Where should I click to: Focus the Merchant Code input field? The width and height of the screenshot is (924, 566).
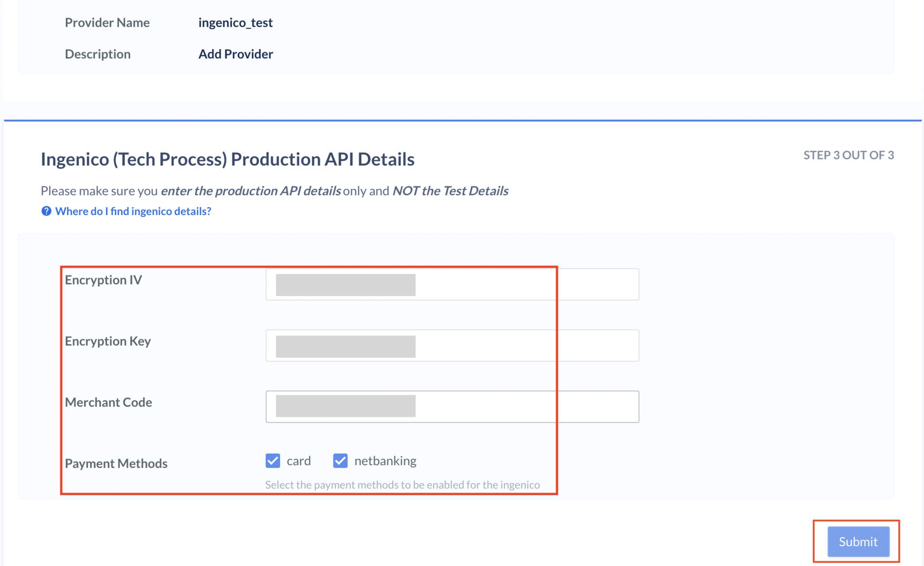coord(452,407)
